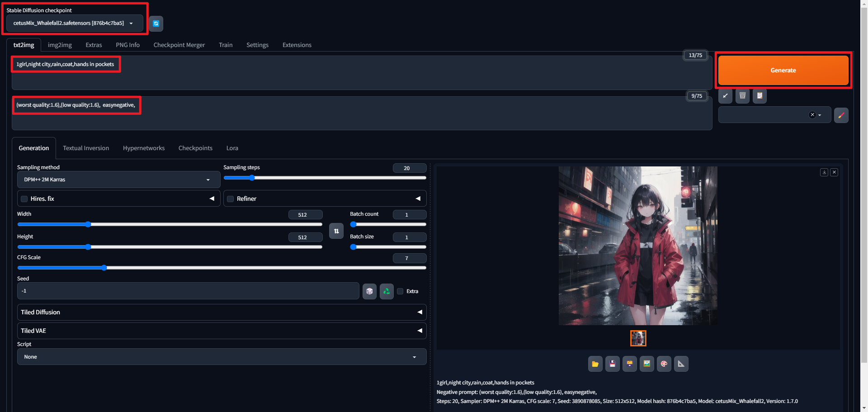Open the Settings tab
This screenshot has width=868, height=412.
click(257, 45)
